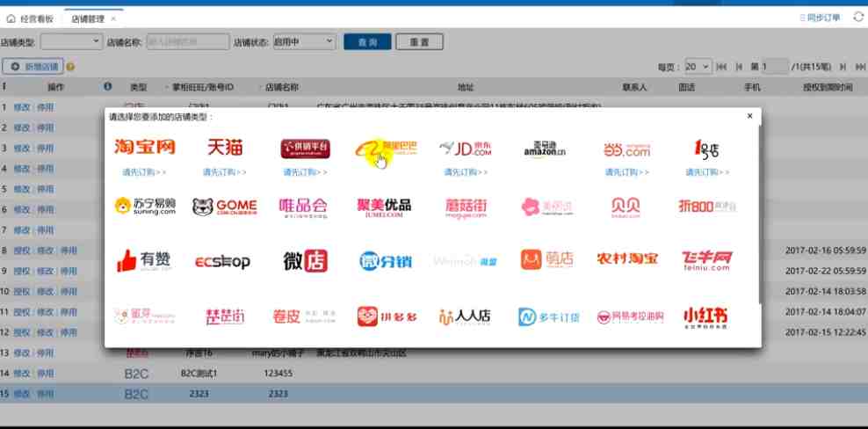Select the Alibaba (阿里巴巴) store logo
The image size is (868, 429).
(x=386, y=149)
